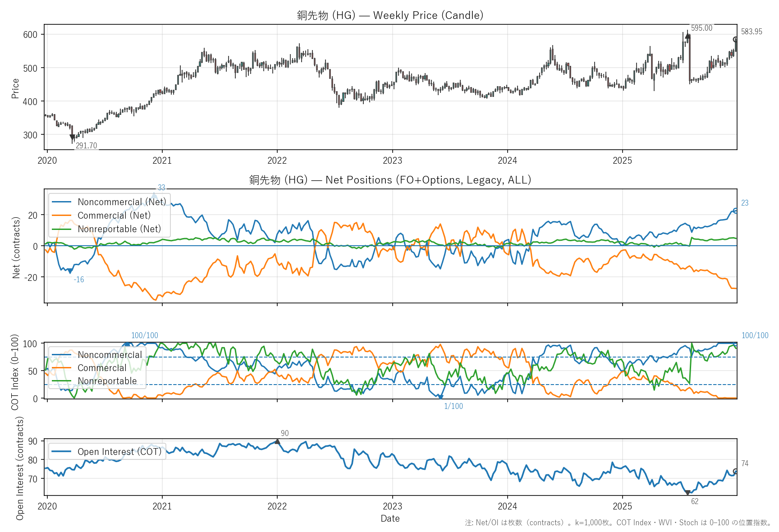Click the 595.00 price high triangle marker
The width and height of the screenshot is (779, 532).
[687, 36]
